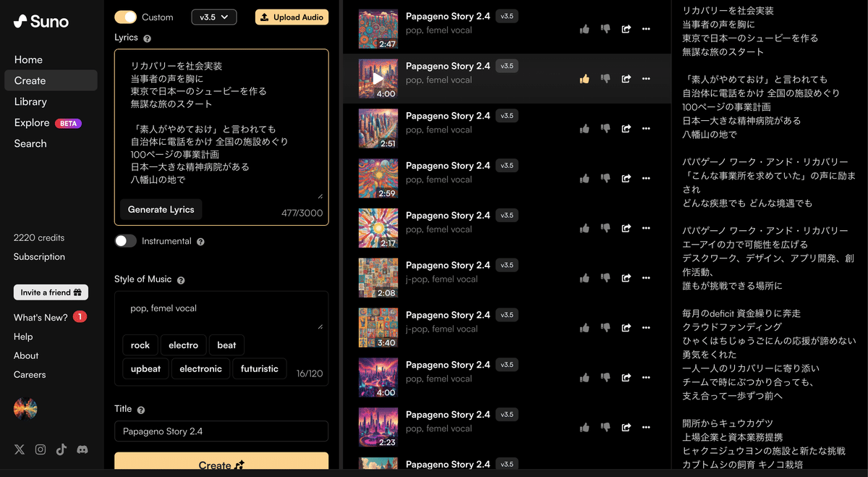The width and height of the screenshot is (868, 477).
Task: Share the song with 2:23 duration
Action: tap(626, 428)
